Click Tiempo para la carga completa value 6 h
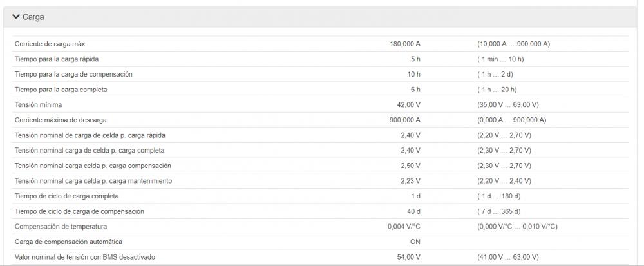 click(415, 90)
